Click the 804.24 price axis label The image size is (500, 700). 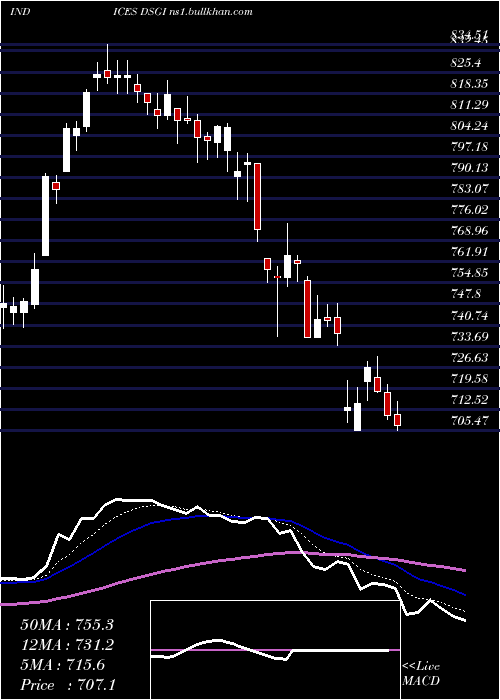(x=469, y=126)
